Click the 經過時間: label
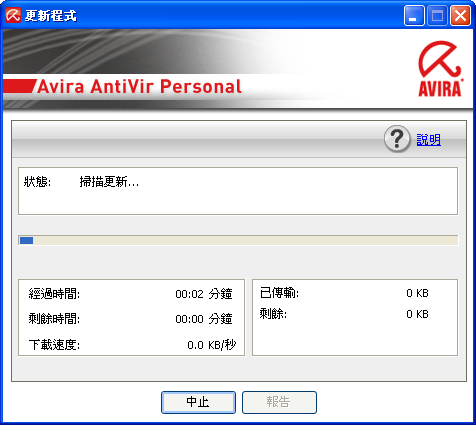The width and height of the screenshot is (476, 425). pyautogui.click(x=54, y=294)
